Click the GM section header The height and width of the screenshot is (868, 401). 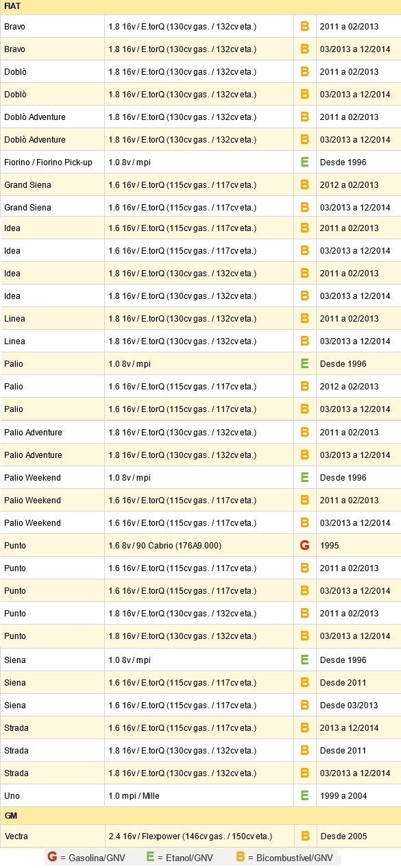point(200,816)
